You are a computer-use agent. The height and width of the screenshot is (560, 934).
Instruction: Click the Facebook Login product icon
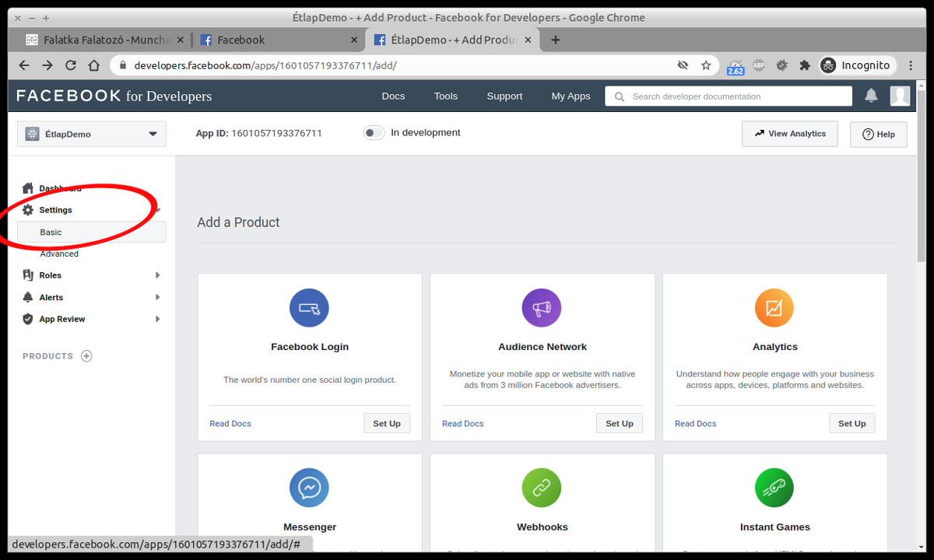309,308
